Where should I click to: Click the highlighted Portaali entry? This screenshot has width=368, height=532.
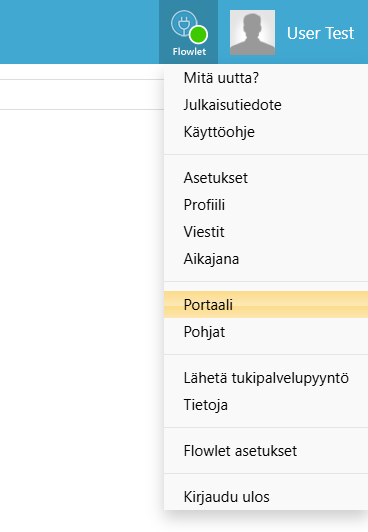(x=266, y=305)
